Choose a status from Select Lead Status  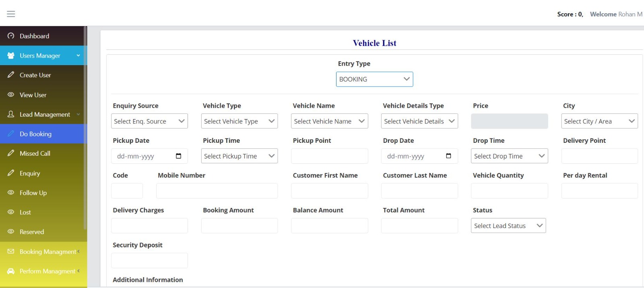(x=508, y=226)
